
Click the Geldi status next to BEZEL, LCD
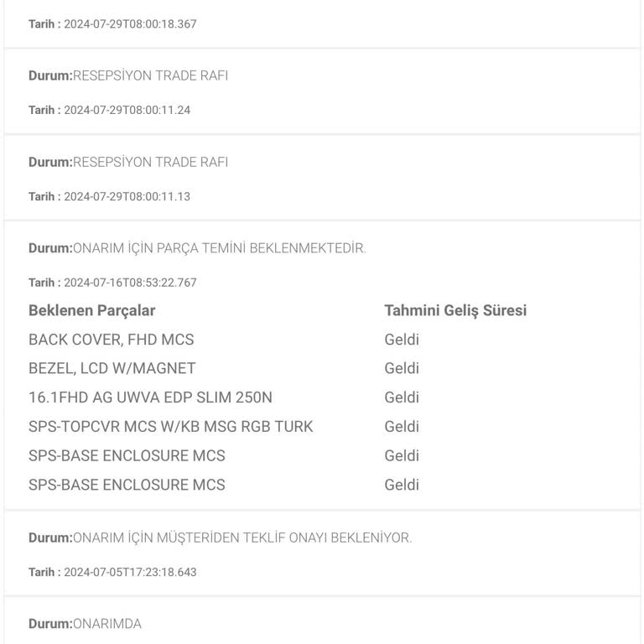pos(402,368)
